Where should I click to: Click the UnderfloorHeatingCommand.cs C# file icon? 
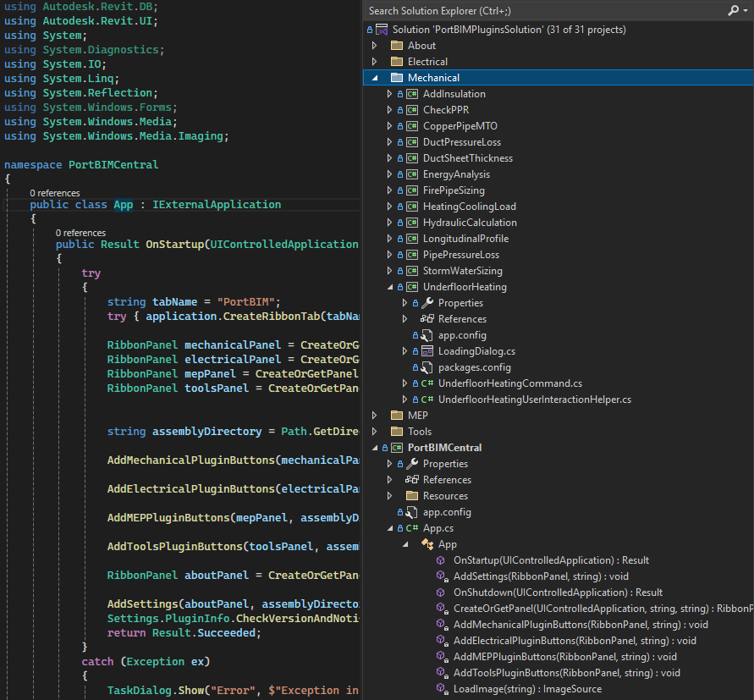427,383
